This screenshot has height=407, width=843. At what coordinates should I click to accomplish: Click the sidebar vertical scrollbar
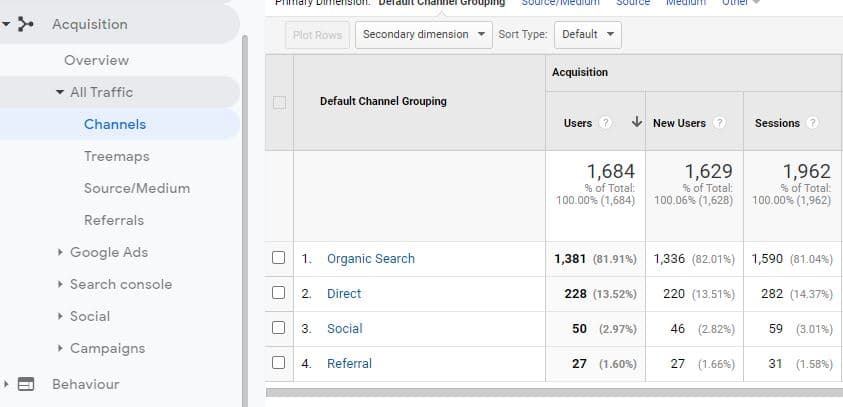click(x=245, y=220)
